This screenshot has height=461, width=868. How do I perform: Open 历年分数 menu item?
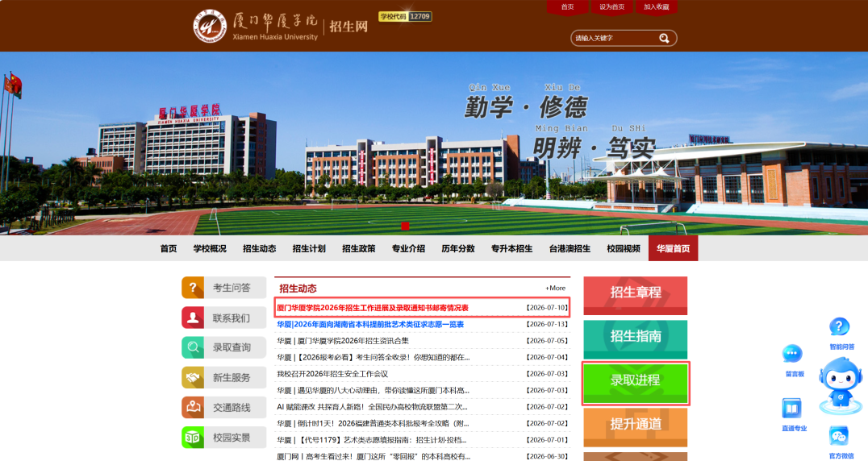[458, 249]
